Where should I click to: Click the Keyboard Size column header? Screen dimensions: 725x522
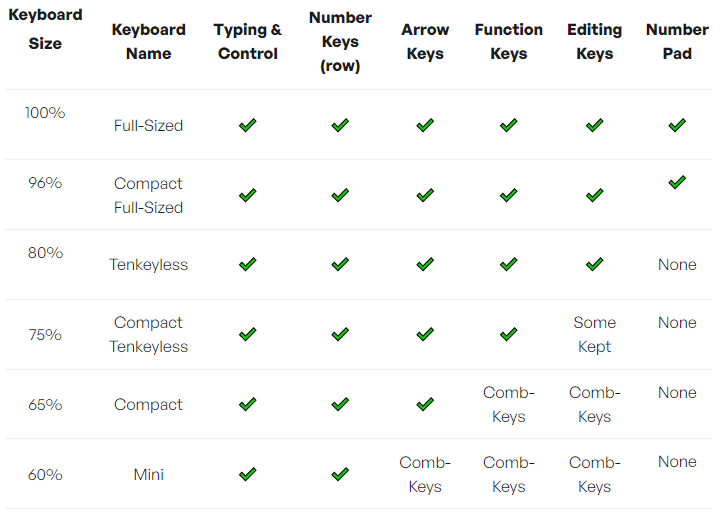point(45,30)
